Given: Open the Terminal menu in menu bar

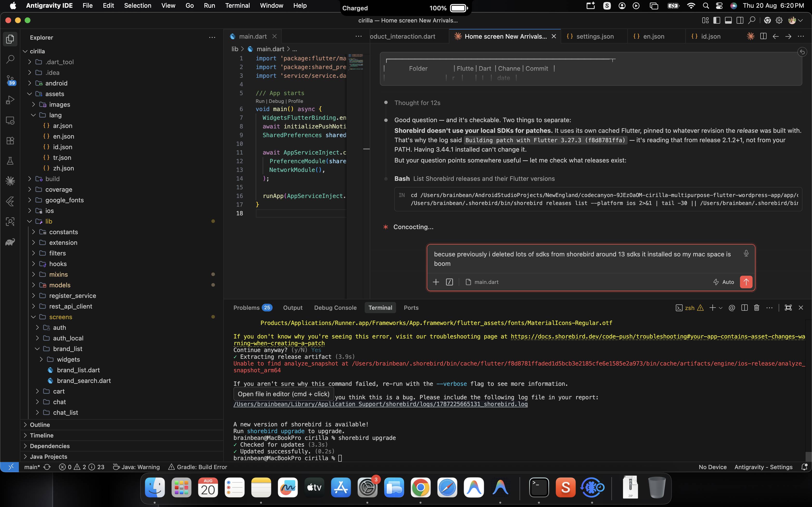Looking at the screenshot, I should (237, 6).
